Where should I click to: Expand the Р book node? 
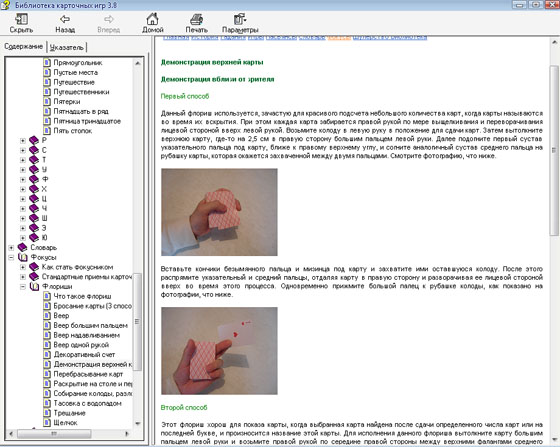22,141
